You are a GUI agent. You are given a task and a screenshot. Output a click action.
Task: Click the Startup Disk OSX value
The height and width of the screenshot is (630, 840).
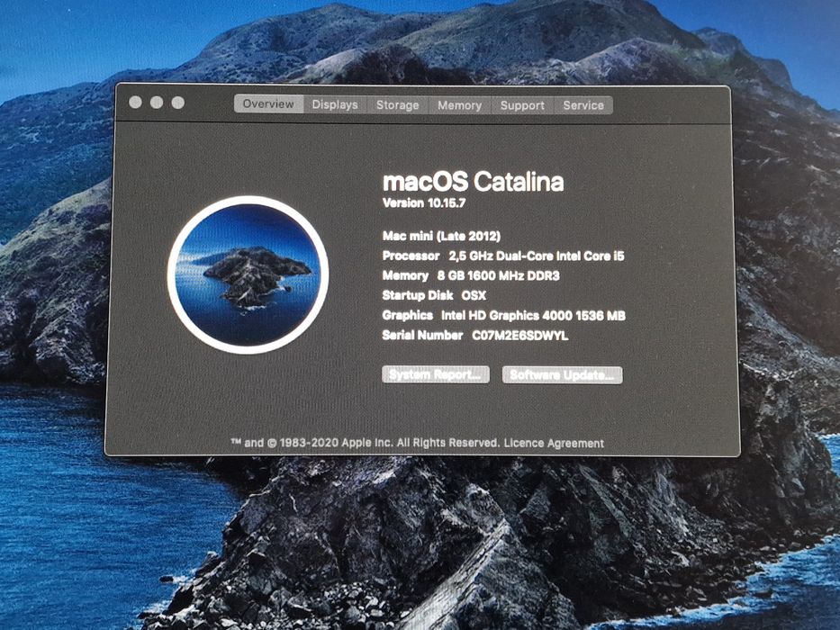(474, 295)
